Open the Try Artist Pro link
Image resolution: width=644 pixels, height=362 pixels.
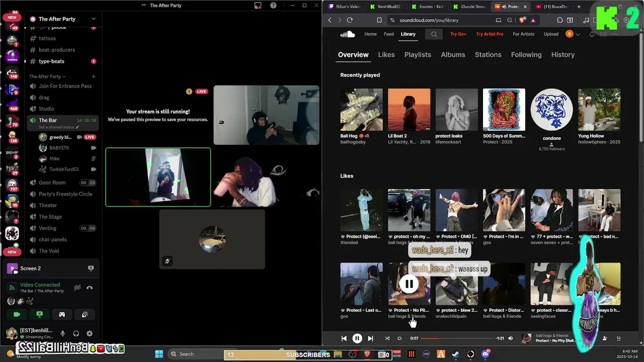(x=490, y=34)
